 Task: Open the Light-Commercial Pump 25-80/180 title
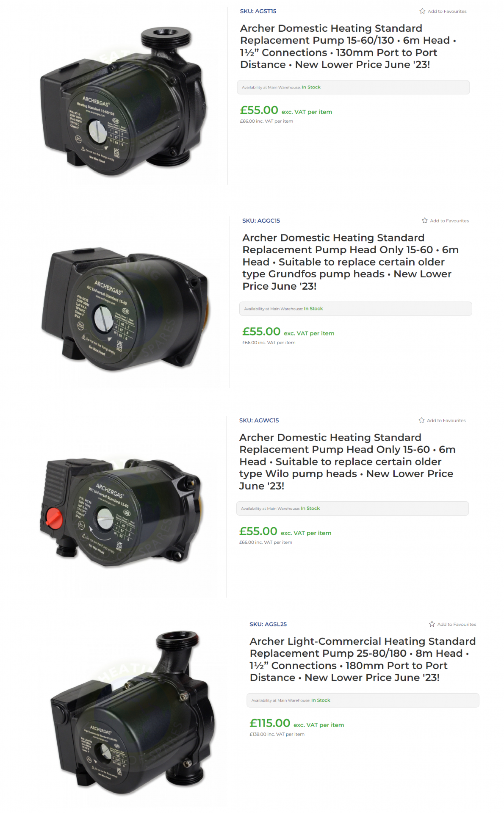tap(363, 659)
